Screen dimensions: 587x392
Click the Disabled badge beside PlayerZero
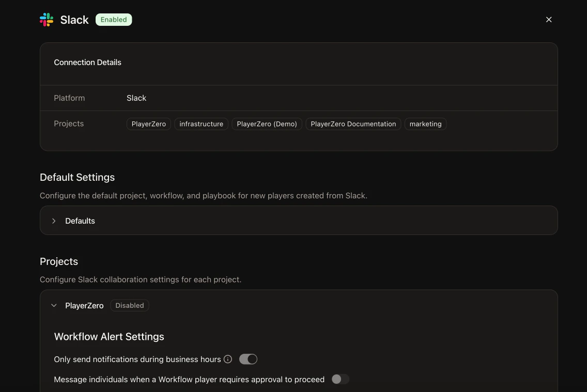click(130, 305)
